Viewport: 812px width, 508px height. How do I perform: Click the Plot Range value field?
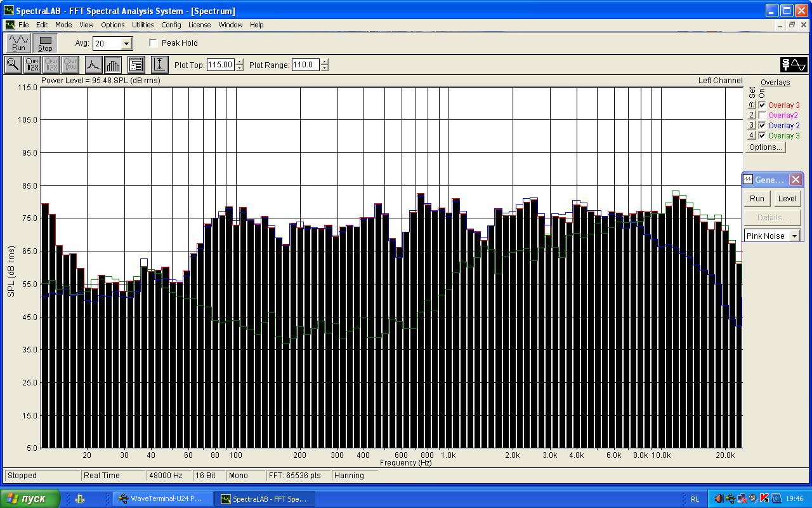[305, 65]
